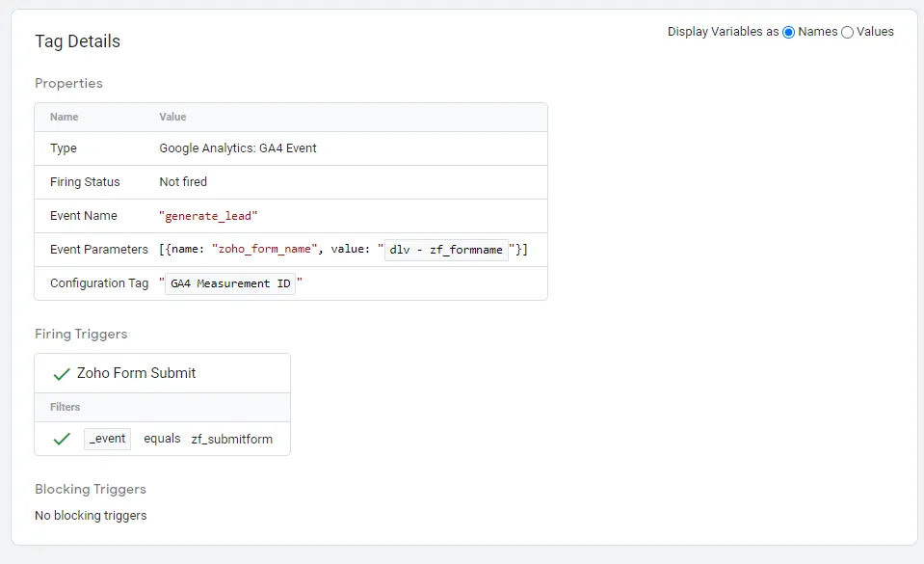This screenshot has height=564, width=924.
Task: Click the "generate_lead" event name value
Action: 208,216
